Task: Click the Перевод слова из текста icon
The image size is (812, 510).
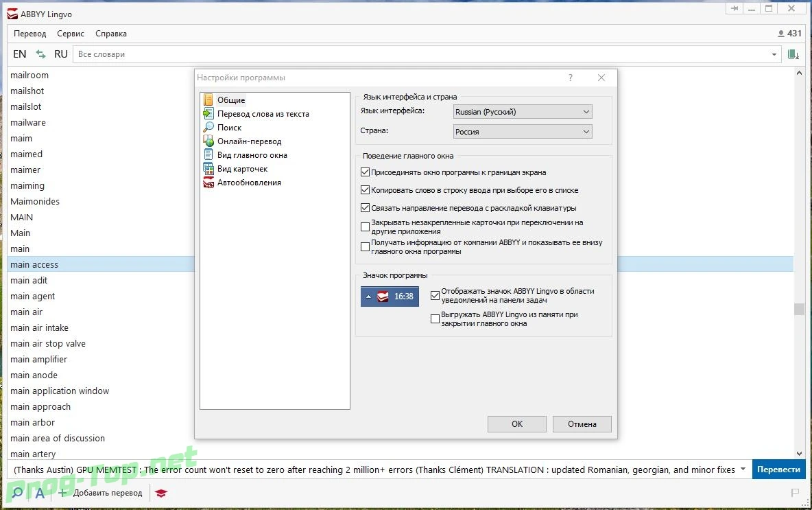Action: coord(208,113)
